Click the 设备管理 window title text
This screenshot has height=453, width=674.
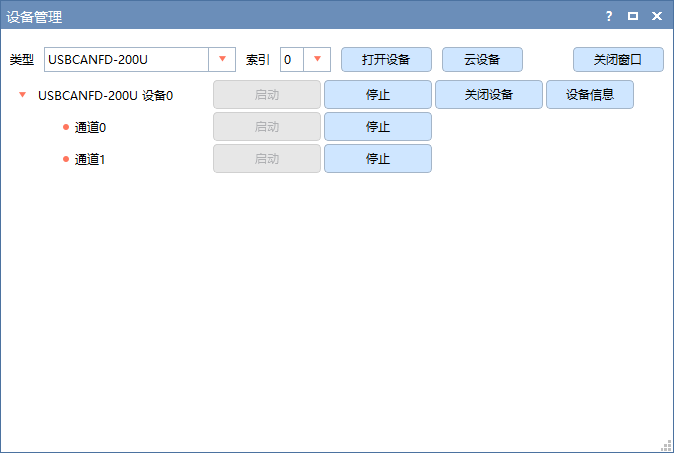pyautogui.click(x=34, y=17)
